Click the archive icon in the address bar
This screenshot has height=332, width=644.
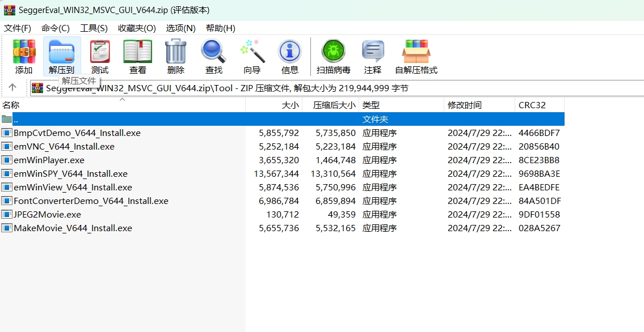[x=38, y=88]
